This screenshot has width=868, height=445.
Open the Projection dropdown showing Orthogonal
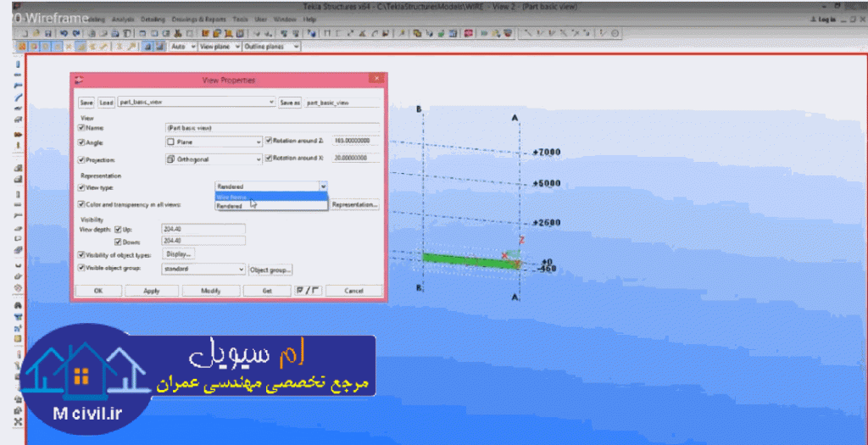coord(258,159)
